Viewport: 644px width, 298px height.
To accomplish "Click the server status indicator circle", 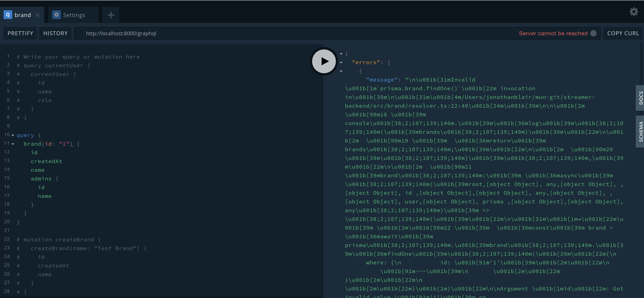I will 593,33.
